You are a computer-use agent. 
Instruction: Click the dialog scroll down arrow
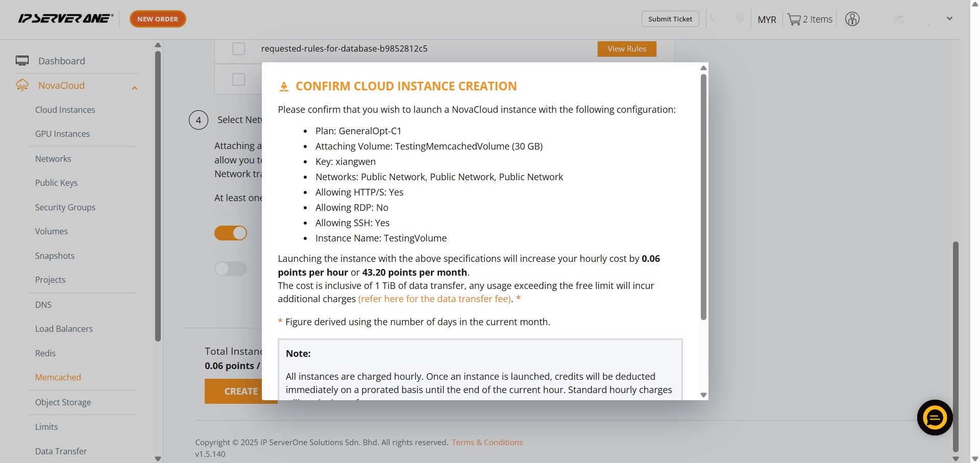point(703,395)
